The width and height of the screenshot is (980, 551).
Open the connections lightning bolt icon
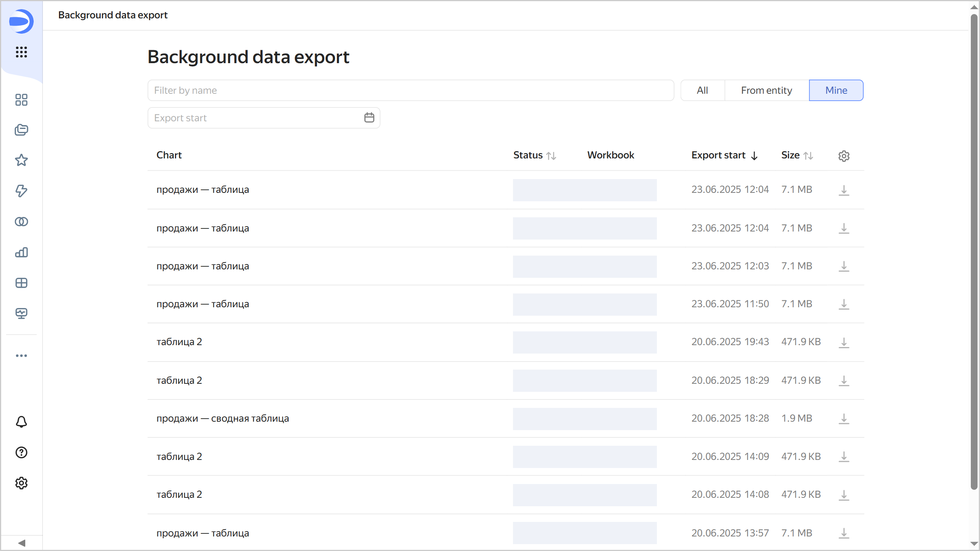21,191
